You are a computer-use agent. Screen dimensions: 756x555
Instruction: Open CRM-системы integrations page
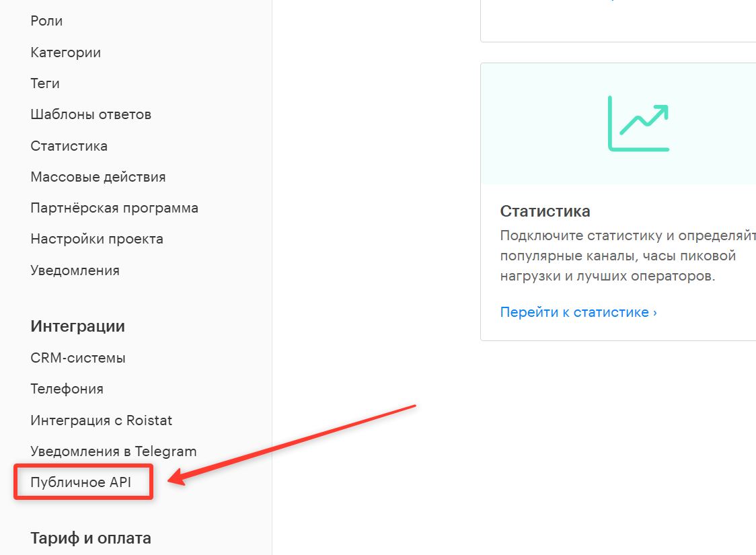pos(78,358)
